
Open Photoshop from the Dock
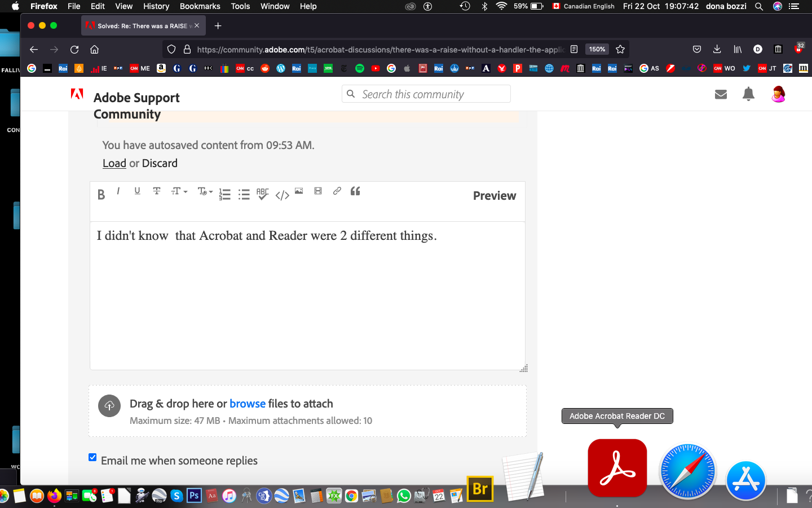pos(194,496)
